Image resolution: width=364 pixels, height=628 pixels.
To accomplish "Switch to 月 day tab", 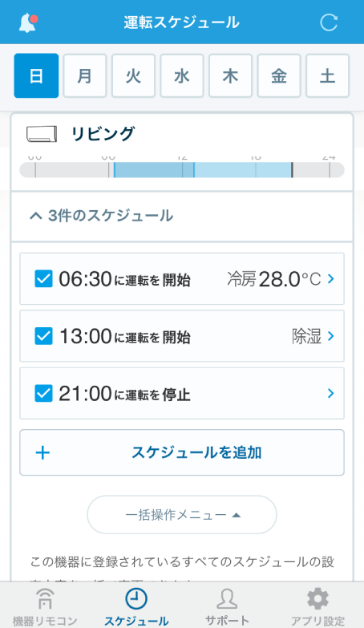I will point(84,75).
